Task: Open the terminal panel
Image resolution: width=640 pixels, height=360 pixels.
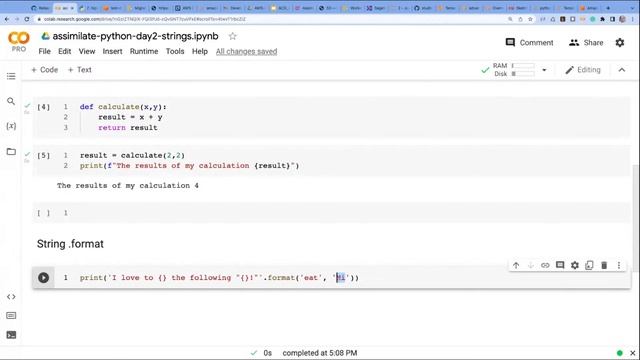Action: [x=11, y=335]
